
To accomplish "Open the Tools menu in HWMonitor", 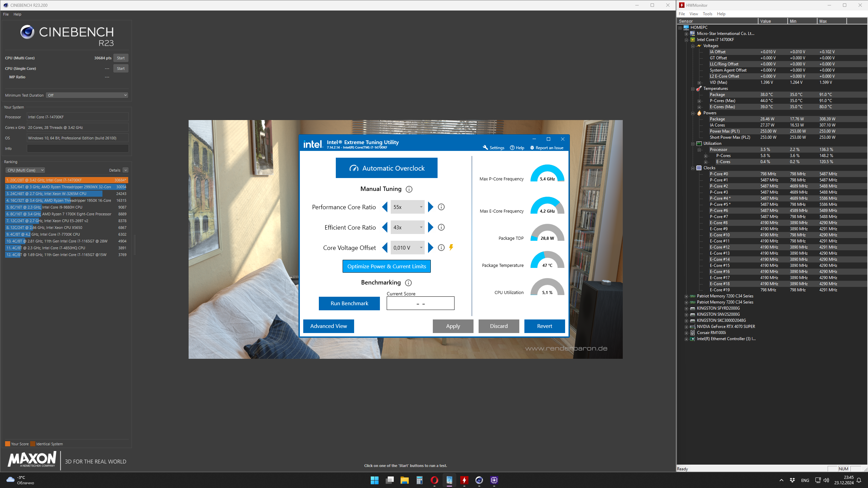I will click(707, 14).
